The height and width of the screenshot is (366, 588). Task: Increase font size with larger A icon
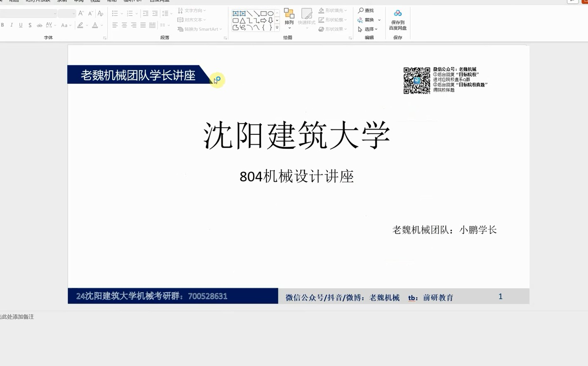(81, 14)
